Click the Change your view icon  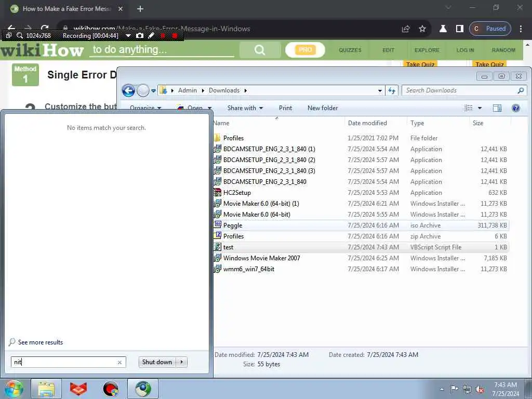469,108
